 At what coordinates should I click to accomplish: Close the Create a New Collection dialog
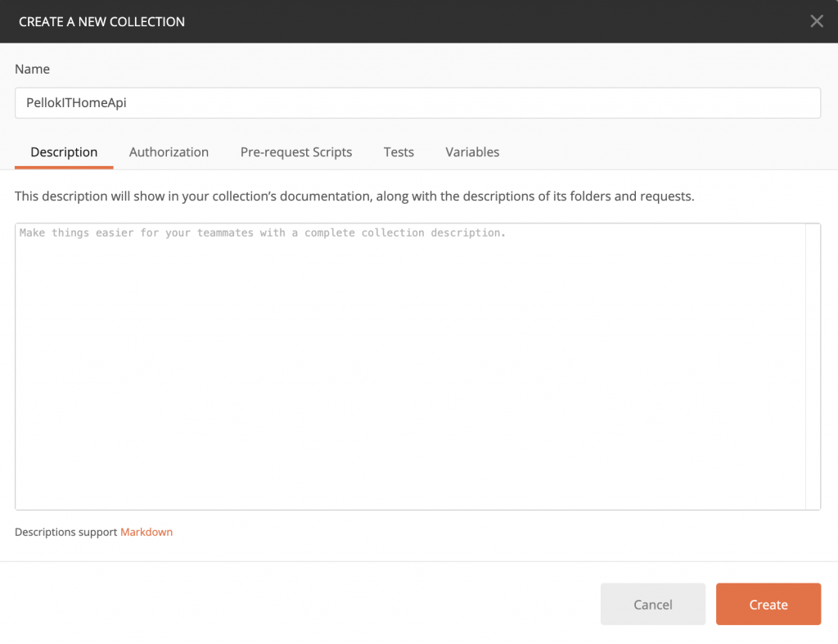click(816, 21)
